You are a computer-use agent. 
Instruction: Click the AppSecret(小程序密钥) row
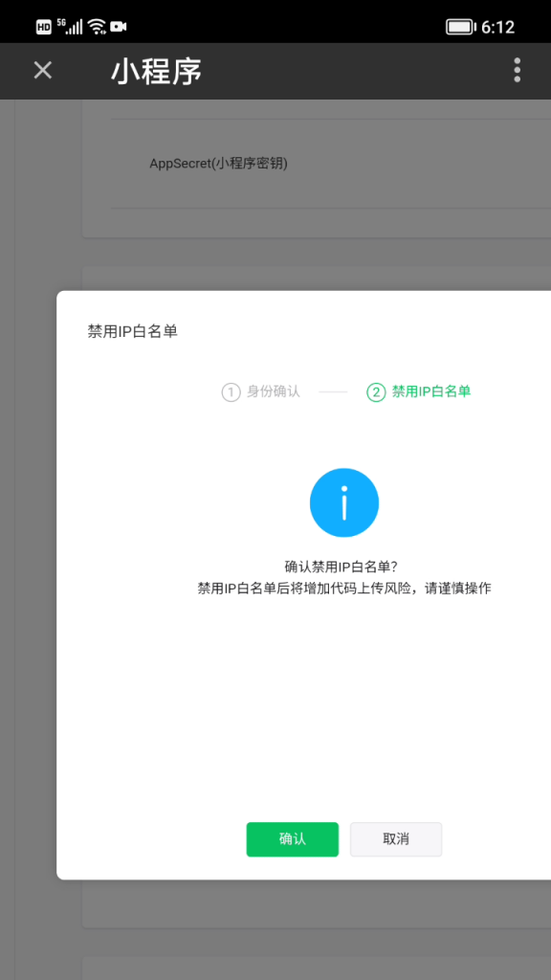[x=331, y=164]
